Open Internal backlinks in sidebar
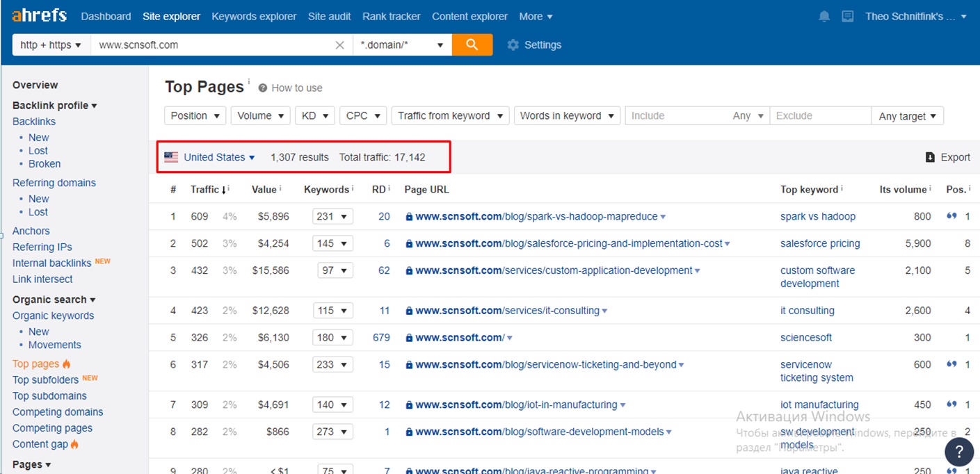Screen dimensions: 980x474 [51, 263]
